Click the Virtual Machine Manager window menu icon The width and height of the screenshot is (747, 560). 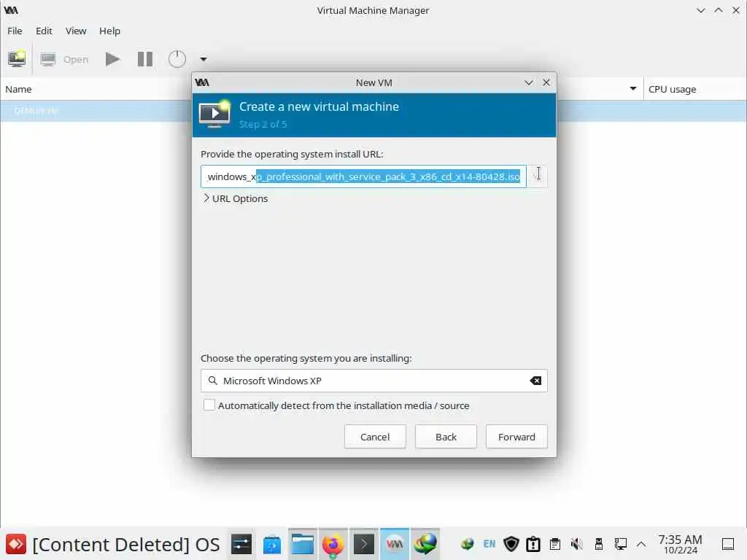pyautogui.click(x=11, y=10)
